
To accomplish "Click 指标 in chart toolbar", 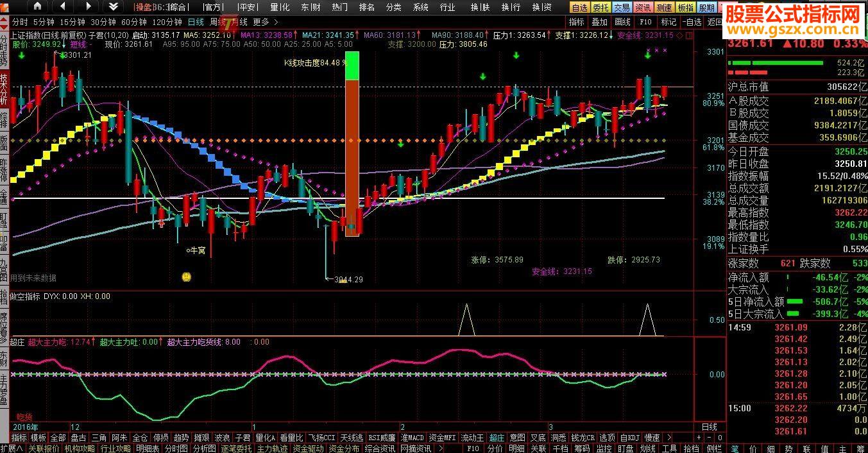I will [x=577, y=22].
